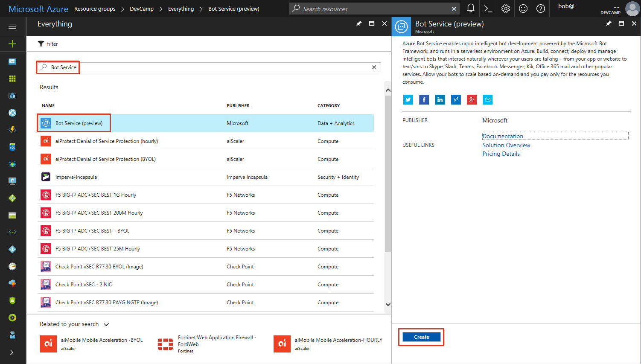Open portal settings gear icon
The width and height of the screenshot is (641, 364).
click(506, 9)
